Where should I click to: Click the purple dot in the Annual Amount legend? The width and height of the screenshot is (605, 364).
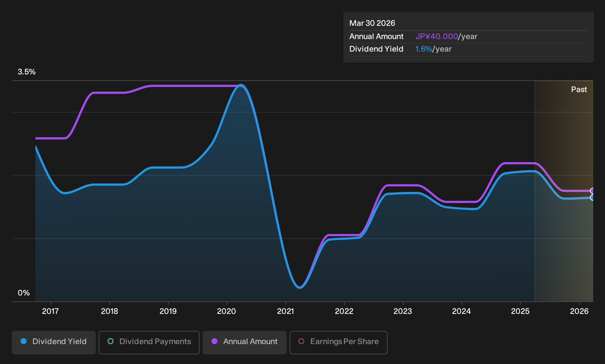[214, 341]
